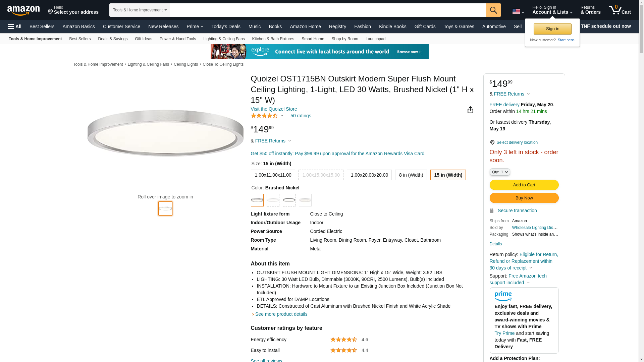Screen dimensions: 644x362
Task: Expand the Account & Lists dropdown
Action: (552, 10)
